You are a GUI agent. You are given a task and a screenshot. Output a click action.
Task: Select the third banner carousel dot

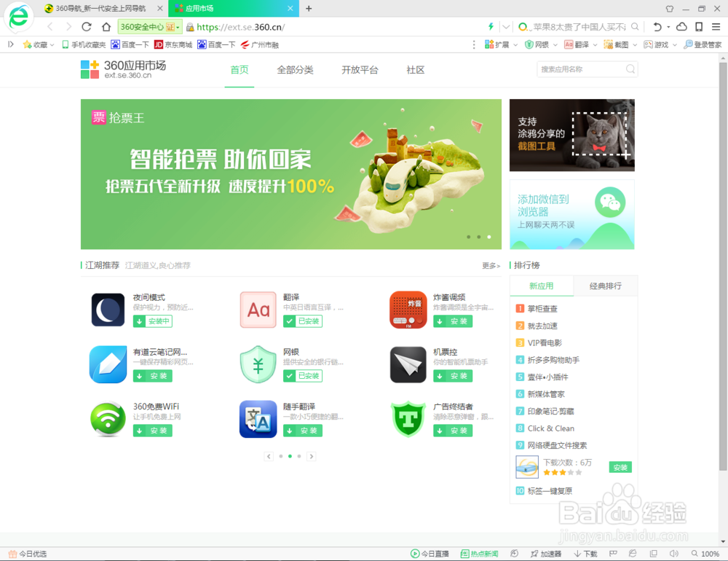(489, 237)
